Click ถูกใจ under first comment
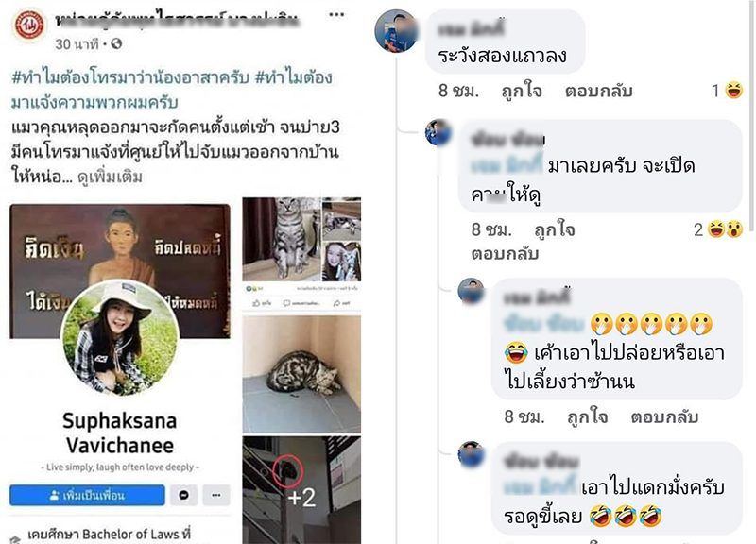Image resolution: width=756 pixels, height=544 pixels. (x=522, y=91)
